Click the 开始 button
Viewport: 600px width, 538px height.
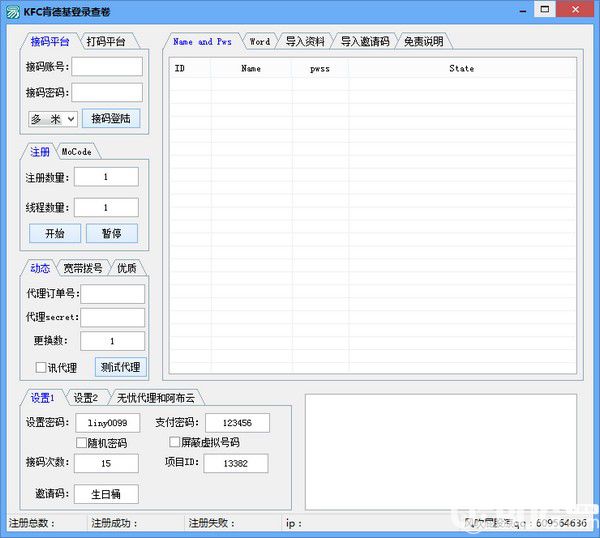click(x=55, y=233)
